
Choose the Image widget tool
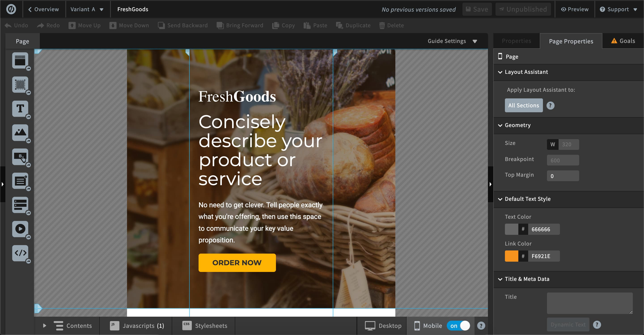point(20,132)
